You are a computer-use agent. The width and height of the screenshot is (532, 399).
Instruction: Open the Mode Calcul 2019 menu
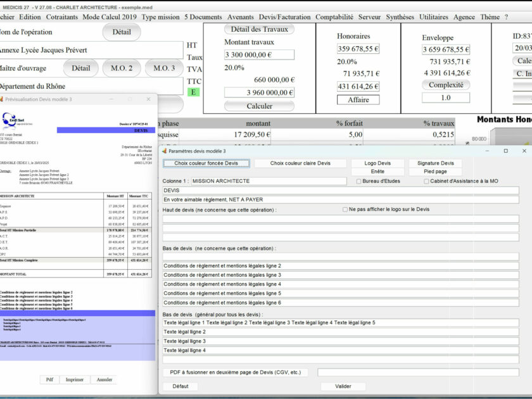click(110, 17)
